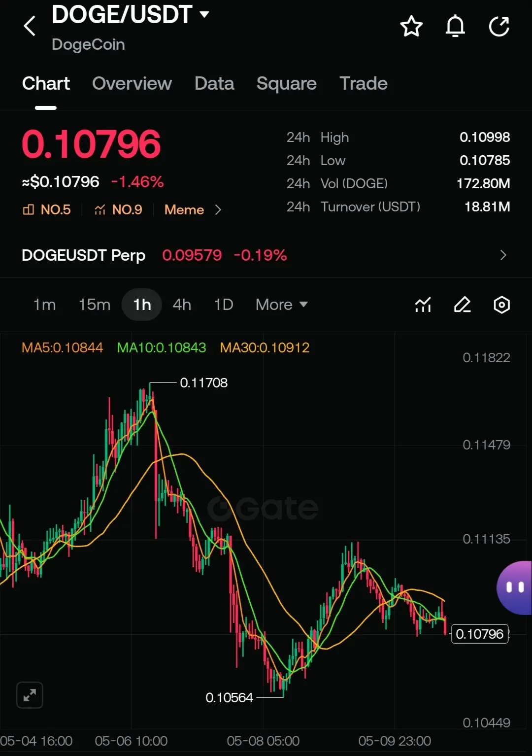Select the 1h timeframe

[142, 305]
